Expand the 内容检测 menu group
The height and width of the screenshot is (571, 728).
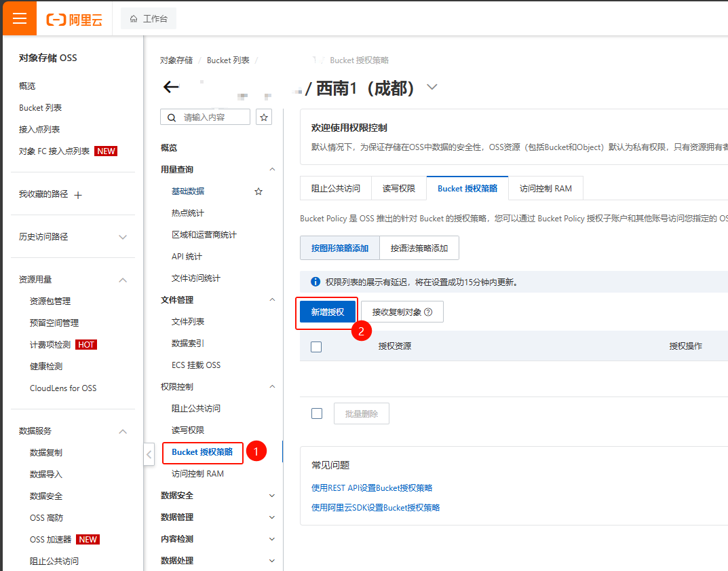272,539
